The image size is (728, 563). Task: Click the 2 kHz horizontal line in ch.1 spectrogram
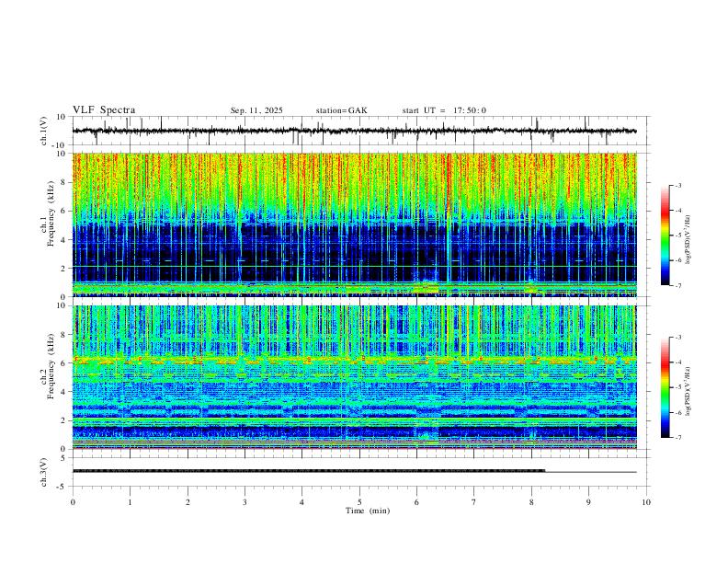click(x=354, y=266)
